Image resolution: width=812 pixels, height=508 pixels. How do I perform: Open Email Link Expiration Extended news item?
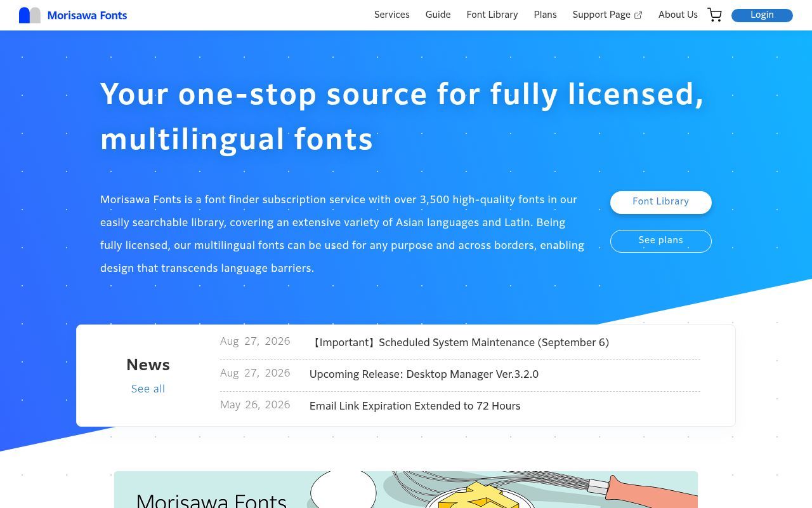click(415, 406)
